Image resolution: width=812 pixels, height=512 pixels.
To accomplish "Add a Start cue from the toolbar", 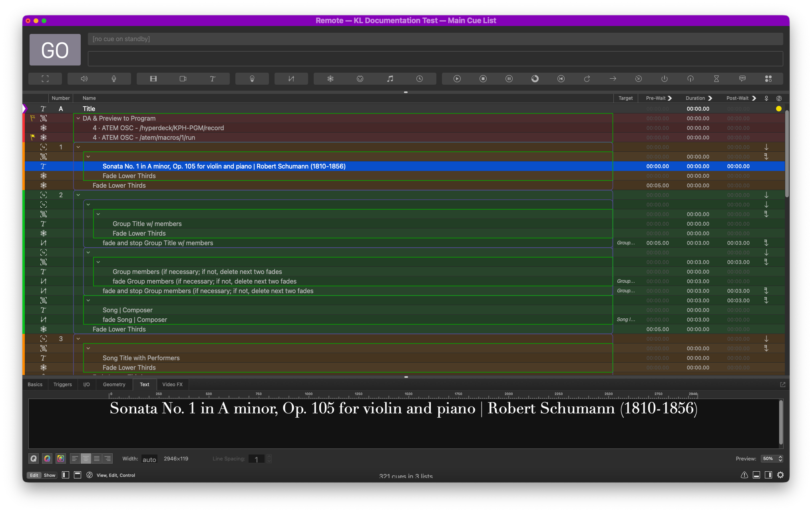I will click(x=457, y=79).
